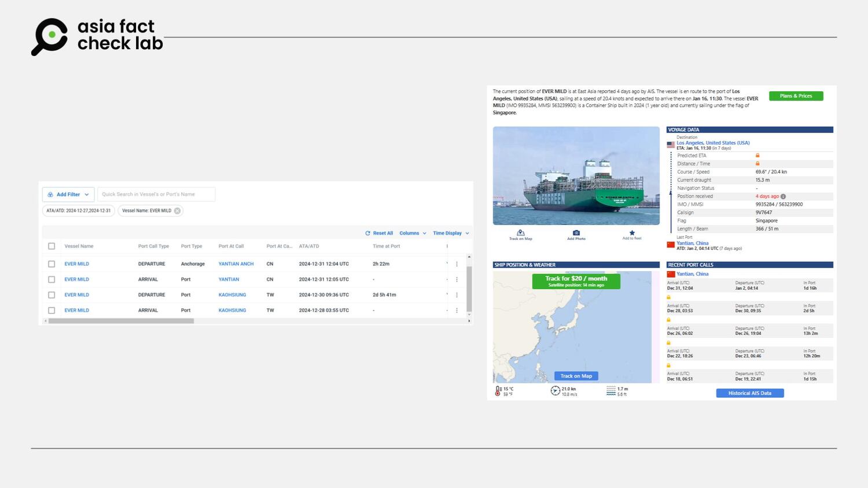Check the box for the KAOHSIUNG arrival row
Screen dimensions: 868x488
click(x=52, y=310)
